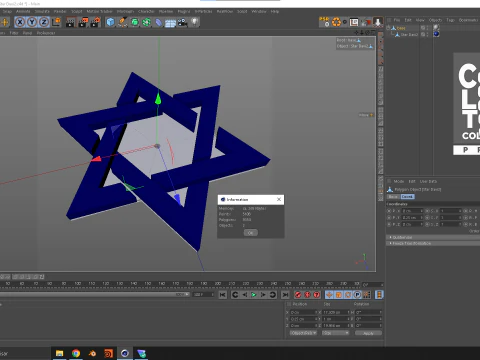Click OK in the Information dialog
The height and width of the screenshot is (360, 480).
pyautogui.click(x=250, y=233)
